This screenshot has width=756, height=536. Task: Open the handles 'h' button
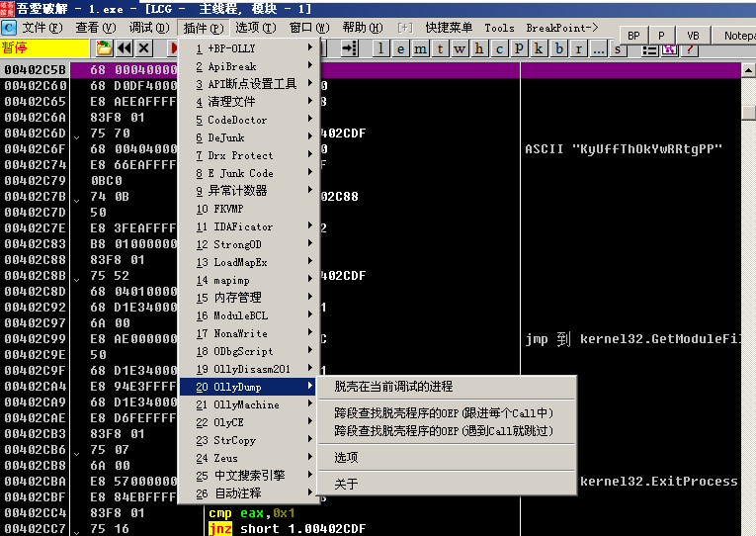479,48
